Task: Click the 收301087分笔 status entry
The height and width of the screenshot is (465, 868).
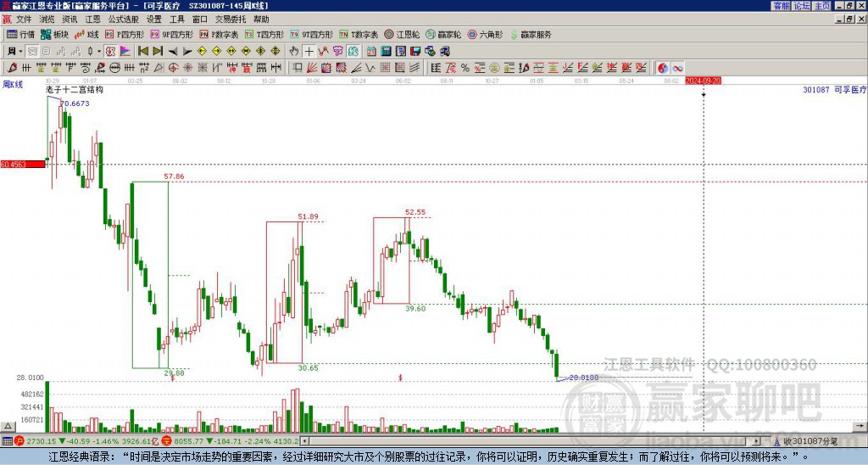Action: (x=810, y=441)
